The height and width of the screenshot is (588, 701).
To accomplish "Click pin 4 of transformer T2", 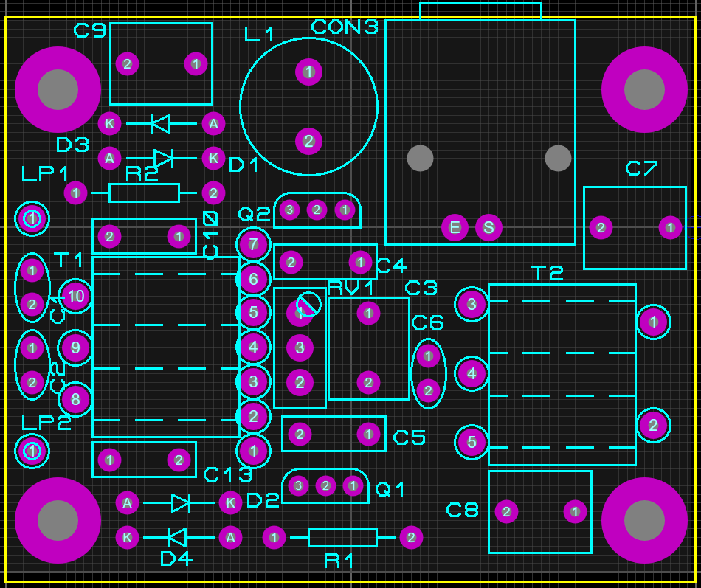I will 472,374.
